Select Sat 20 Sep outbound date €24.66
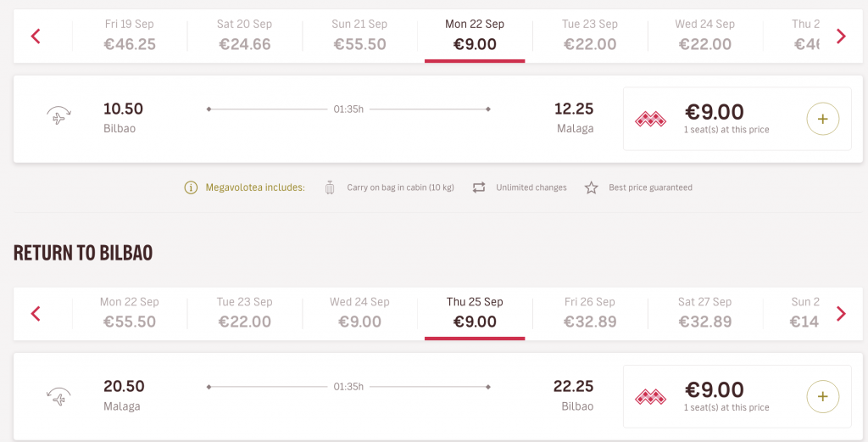Screen dimensions: 868x442 [245, 36]
